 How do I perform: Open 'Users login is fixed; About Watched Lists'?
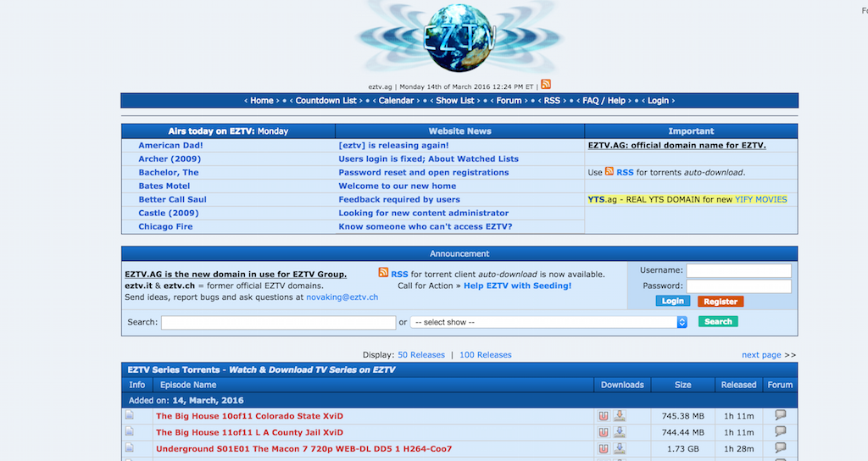click(428, 158)
